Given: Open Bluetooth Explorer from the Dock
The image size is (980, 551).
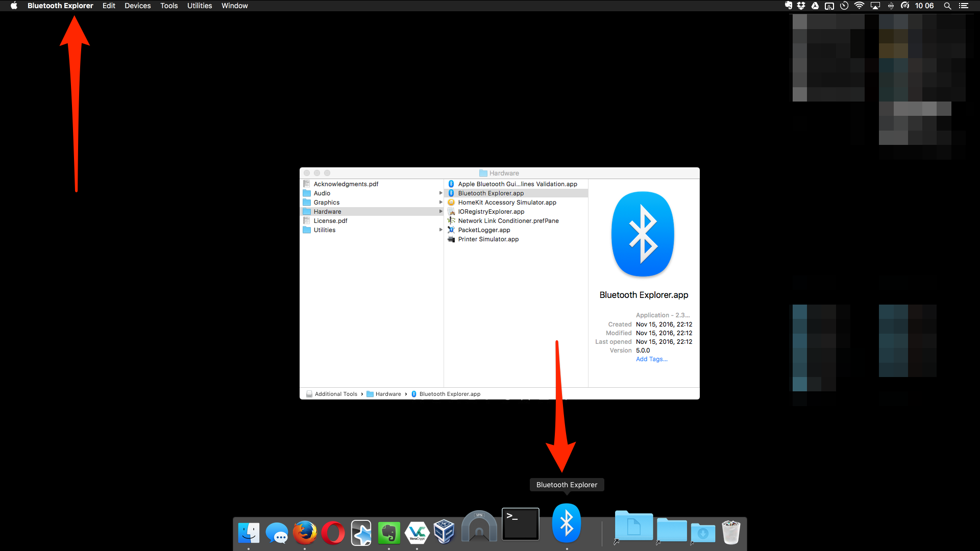Looking at the screenshot, I should pos(567,523).
